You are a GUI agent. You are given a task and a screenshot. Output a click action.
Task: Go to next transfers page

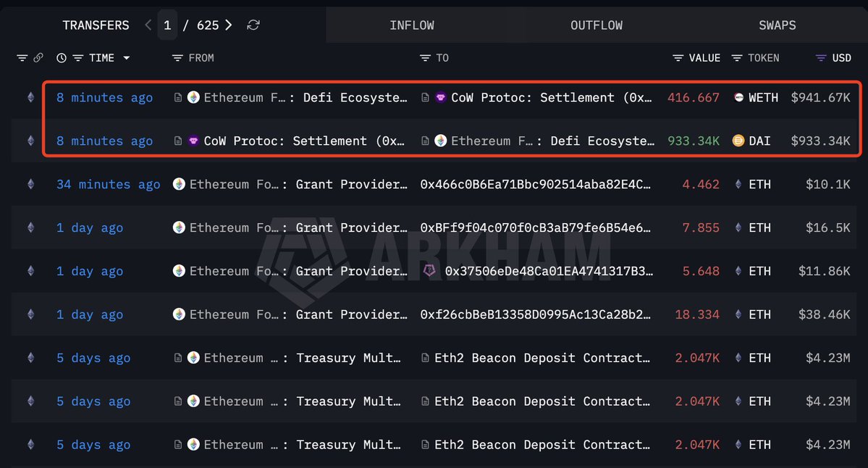click(229, 25)
